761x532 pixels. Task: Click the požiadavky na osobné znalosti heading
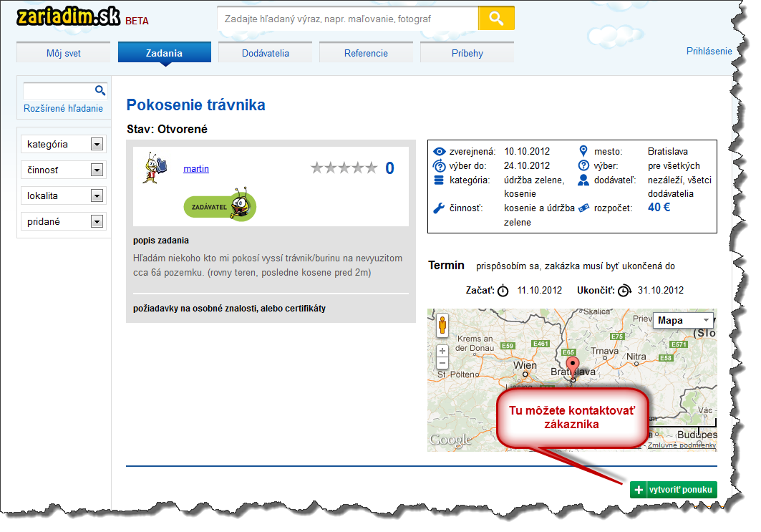[x=229, y=308]
